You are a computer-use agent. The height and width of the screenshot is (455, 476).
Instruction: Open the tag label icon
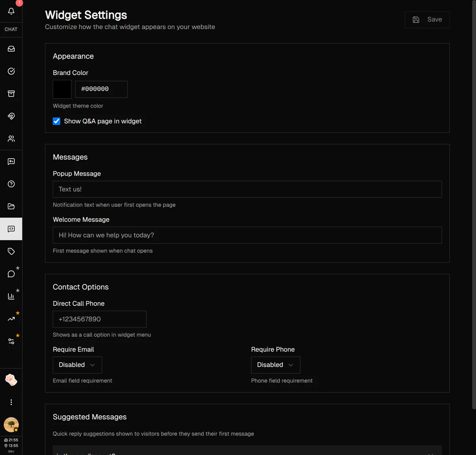tap(11, 251)
